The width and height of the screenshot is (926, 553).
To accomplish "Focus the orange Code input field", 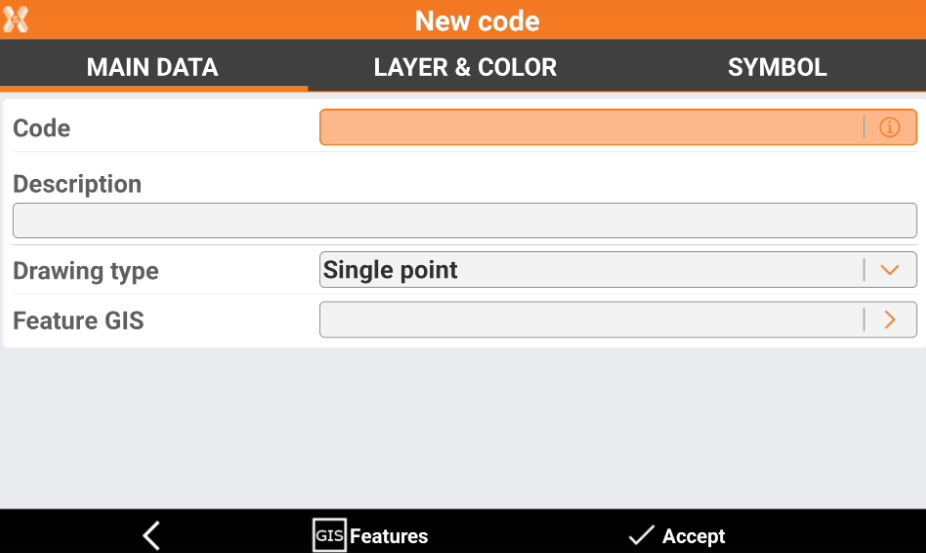I will pyautogui.click(x=590, y=128).
